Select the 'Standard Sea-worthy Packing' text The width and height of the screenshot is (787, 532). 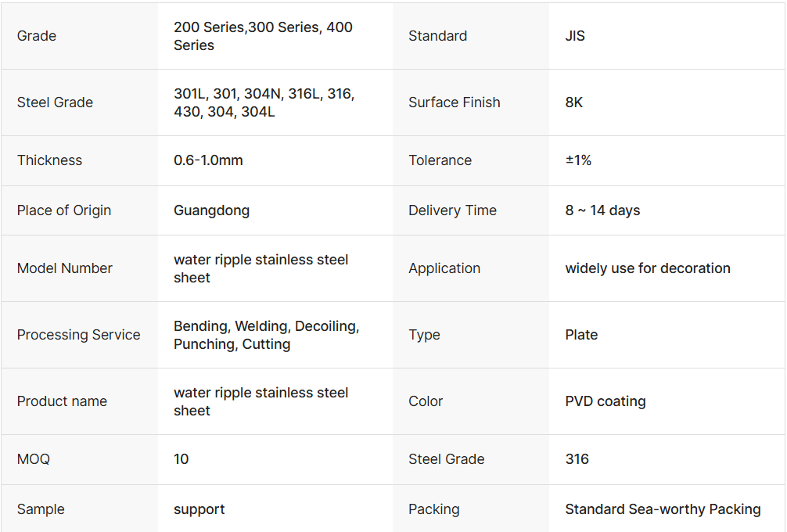(x=663, y=509)
